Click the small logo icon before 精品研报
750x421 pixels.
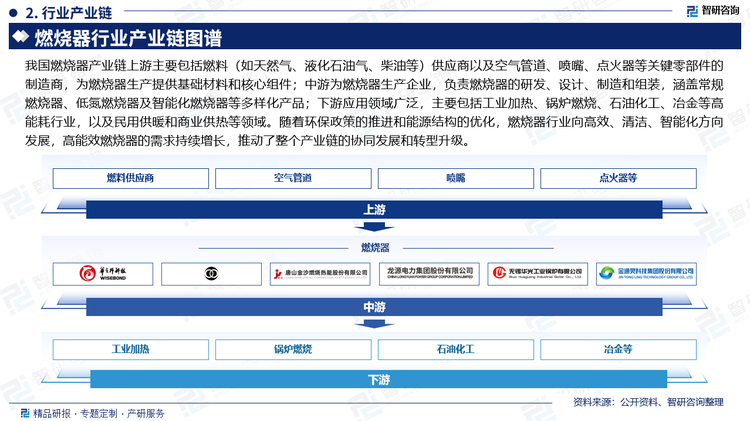coord(25,413)
